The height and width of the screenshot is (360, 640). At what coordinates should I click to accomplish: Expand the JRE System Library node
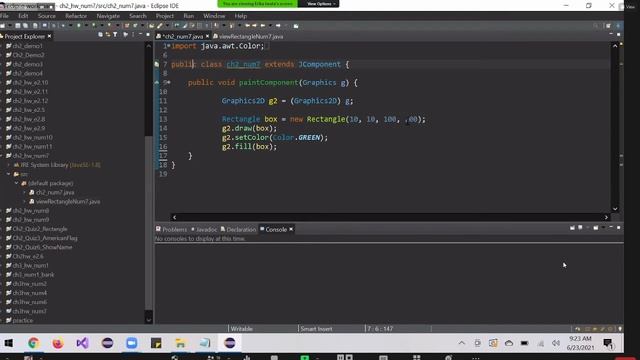9,165
